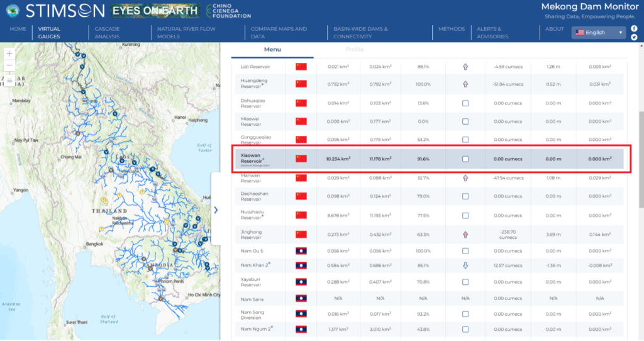Collapse the map panel using side chevron
The height and width of the screenshot is (341, 644).
point(216,210)
